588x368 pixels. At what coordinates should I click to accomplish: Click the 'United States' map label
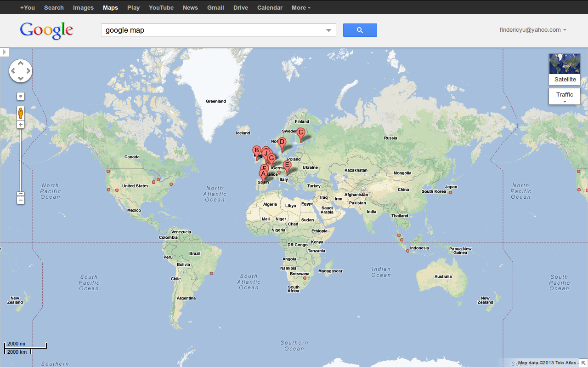tap(136, 186)
